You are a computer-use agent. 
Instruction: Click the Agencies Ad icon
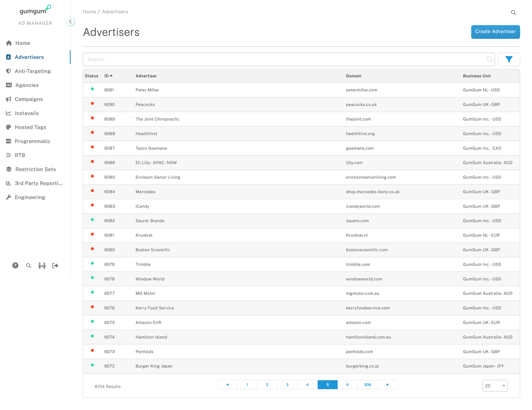click(9, 85)
